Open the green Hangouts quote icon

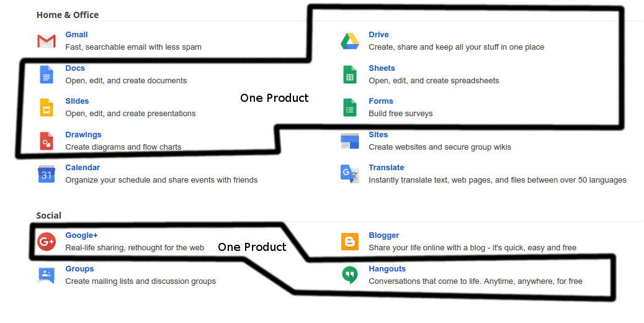[x=350, y=275]
